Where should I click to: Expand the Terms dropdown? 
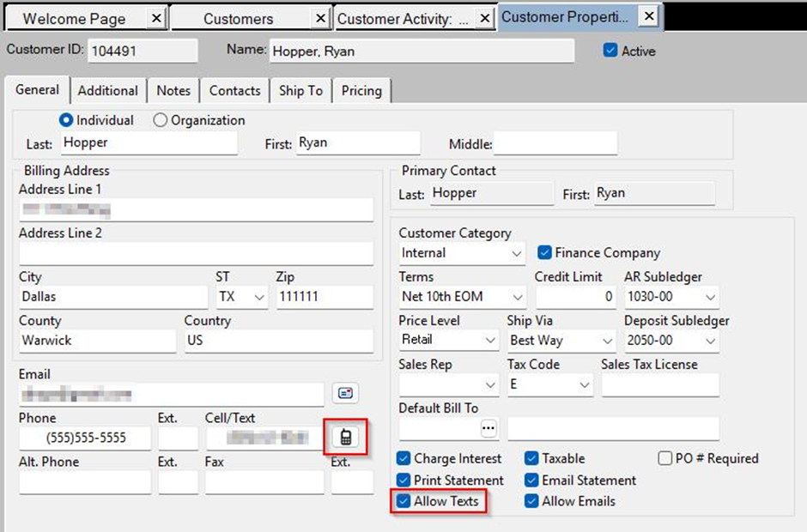tap(516, 297)
